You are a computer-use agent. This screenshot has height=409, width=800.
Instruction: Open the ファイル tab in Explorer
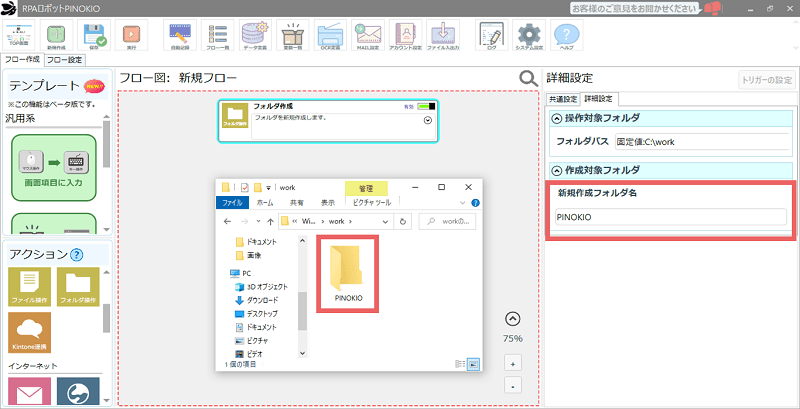(232, 202)
